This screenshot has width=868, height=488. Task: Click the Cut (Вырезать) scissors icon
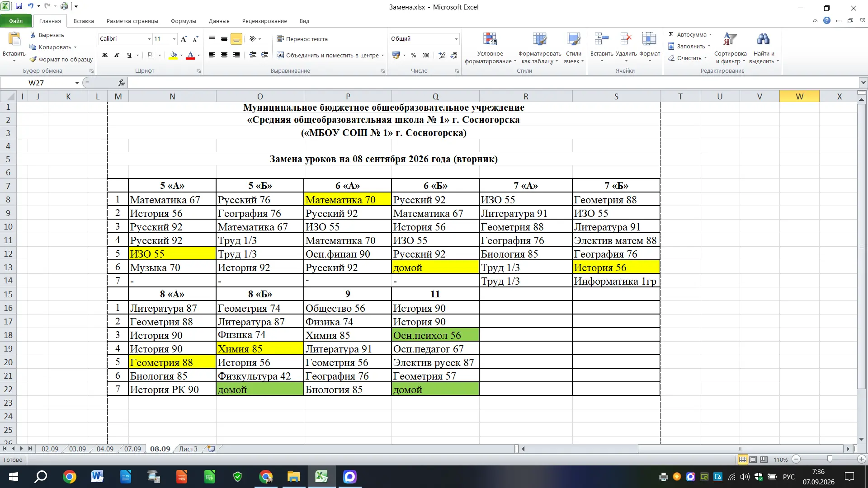[33, 35]
